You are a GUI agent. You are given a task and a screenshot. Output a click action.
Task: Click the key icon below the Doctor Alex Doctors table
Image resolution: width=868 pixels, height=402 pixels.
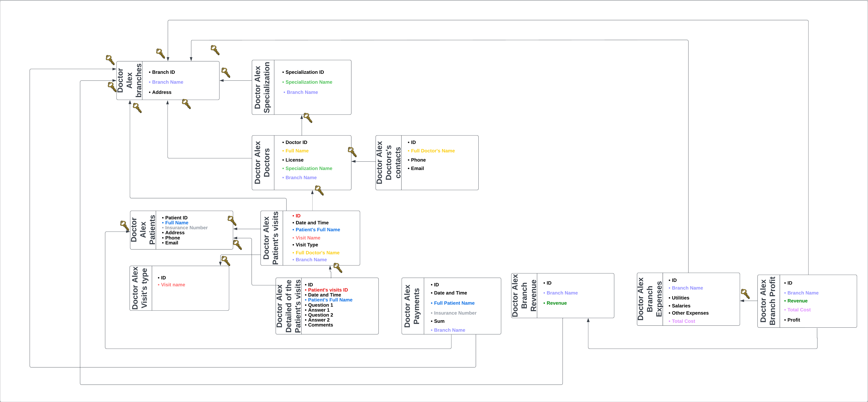click(319, 190)
